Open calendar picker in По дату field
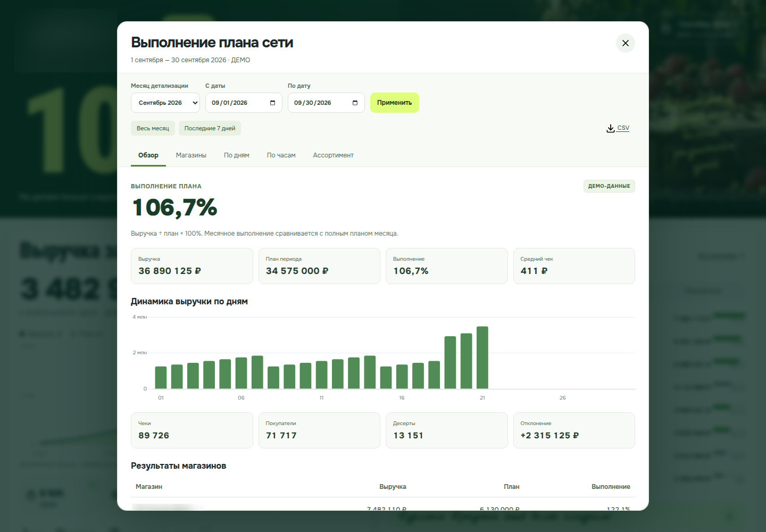This screenshot has height=532, width=766. [x=355, y=103]
